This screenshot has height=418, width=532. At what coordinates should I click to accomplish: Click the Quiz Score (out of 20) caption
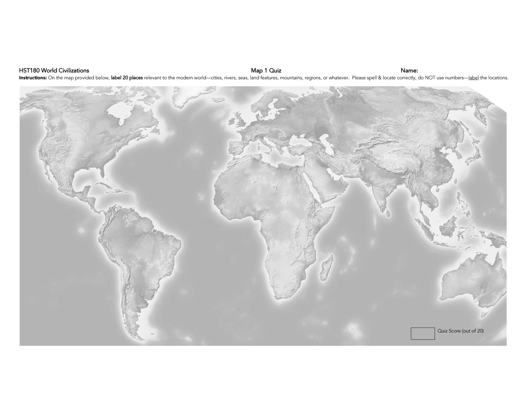[x=460, y=331]
